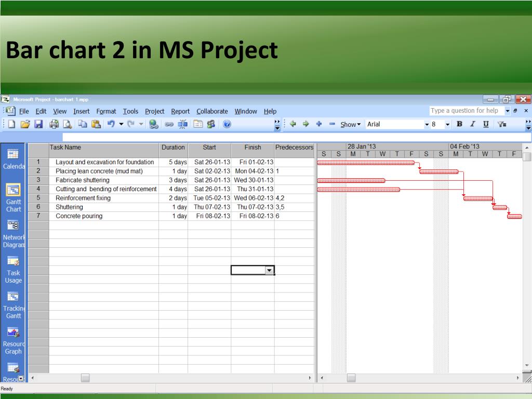Screen dimensions: 532x399
Task: Save the project with the floppy disk icon
Action: click(38, 124)
